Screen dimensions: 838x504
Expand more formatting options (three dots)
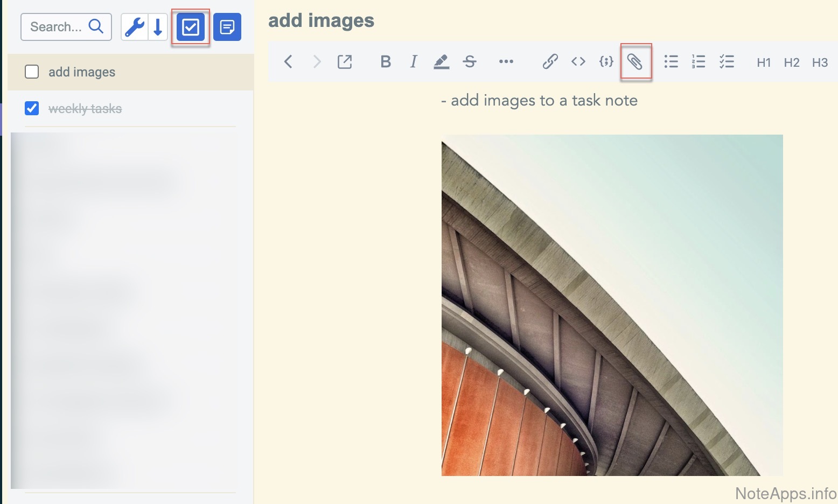click(x=506, y=62)
